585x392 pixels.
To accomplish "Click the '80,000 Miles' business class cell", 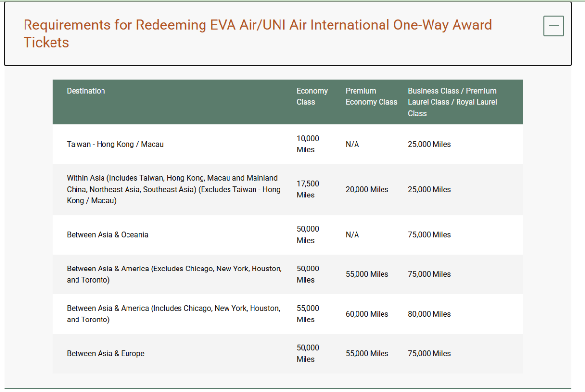I will 429,314.
